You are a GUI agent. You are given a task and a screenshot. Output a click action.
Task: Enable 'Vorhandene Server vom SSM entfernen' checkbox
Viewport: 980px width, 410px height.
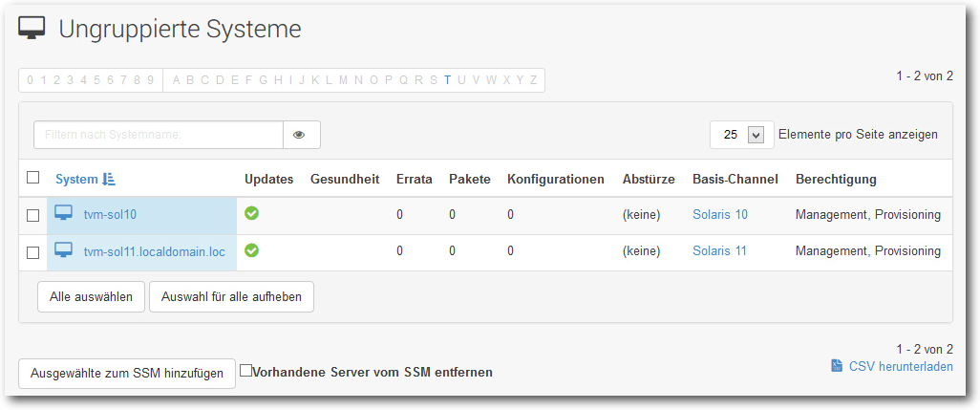(246, 371)
